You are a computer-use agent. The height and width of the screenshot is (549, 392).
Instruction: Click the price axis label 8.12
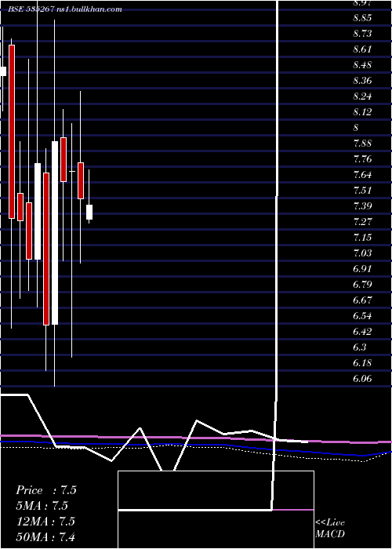(x=362, y=112)
